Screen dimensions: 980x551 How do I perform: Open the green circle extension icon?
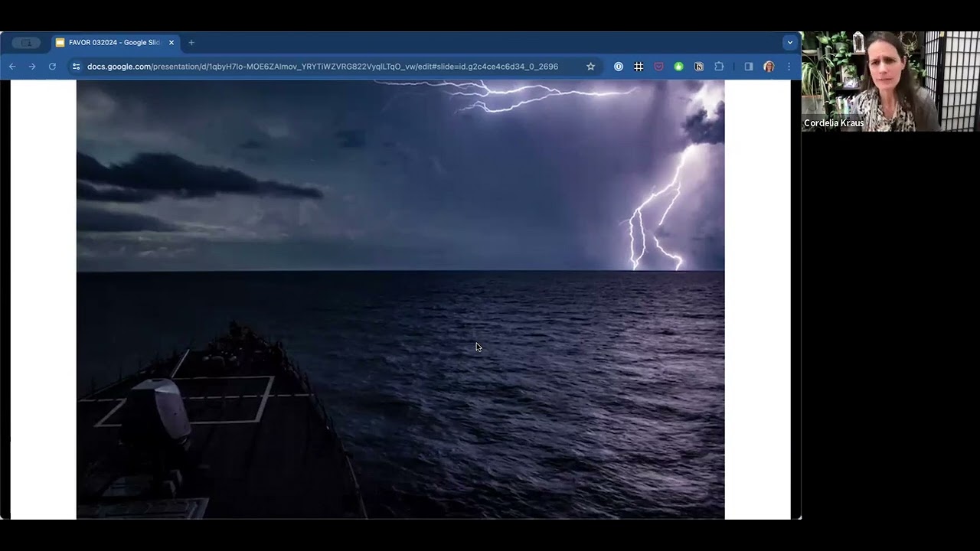pyautogui.click(x=678, y=67)
